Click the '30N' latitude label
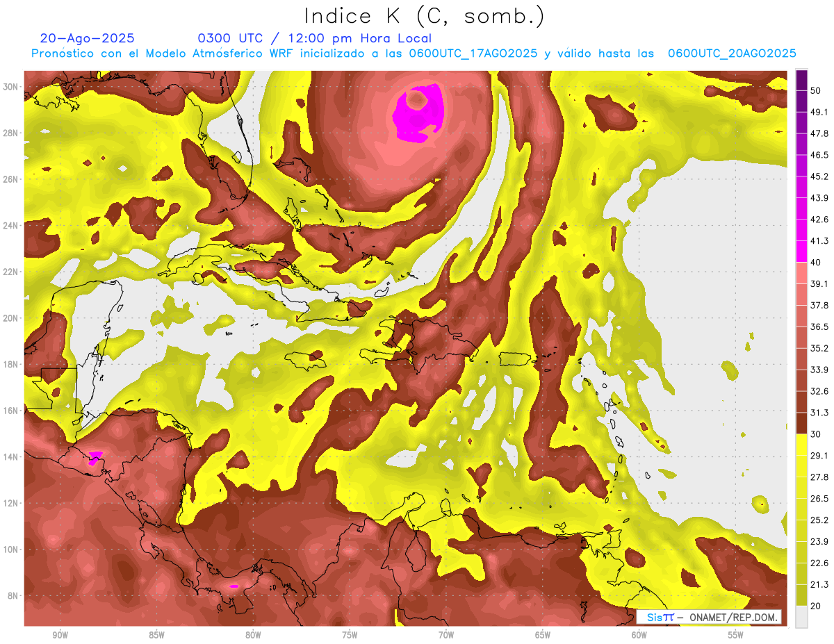Image resolution: width=834 pixels, height=644 pixels. 10,86
